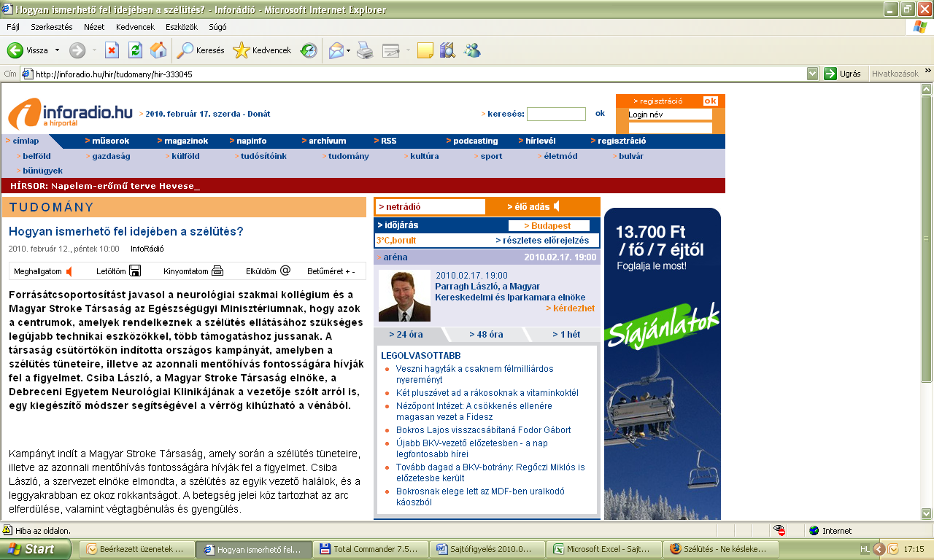Click the inforadio.hu logo
The image size is (934, 560).
point(70,114)
